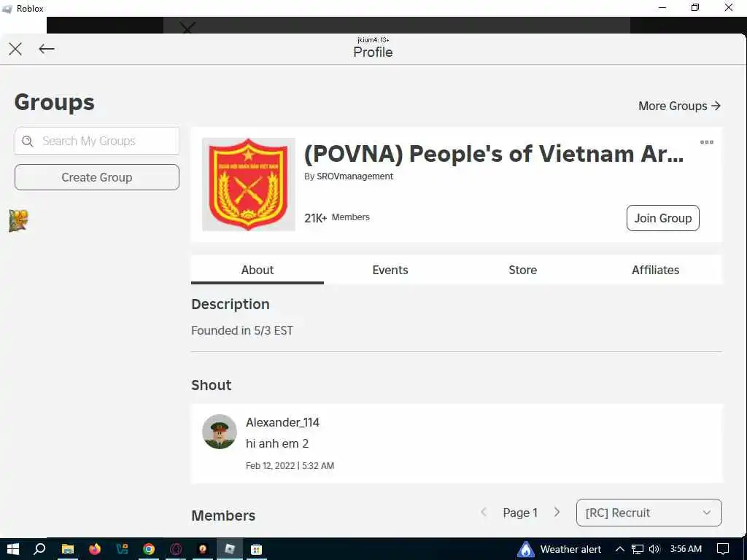Click the Roblox taskbar icon

[230, 549]
